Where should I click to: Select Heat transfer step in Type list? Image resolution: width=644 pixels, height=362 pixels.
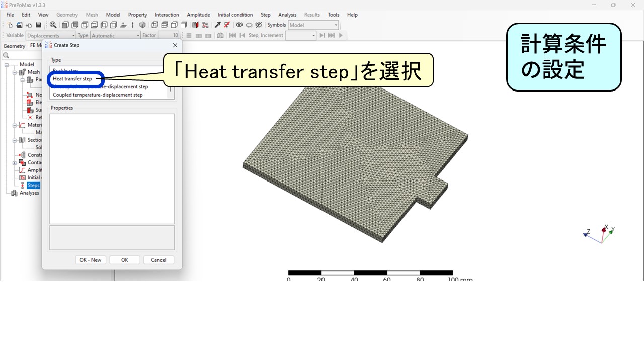[x=72, y=79]
